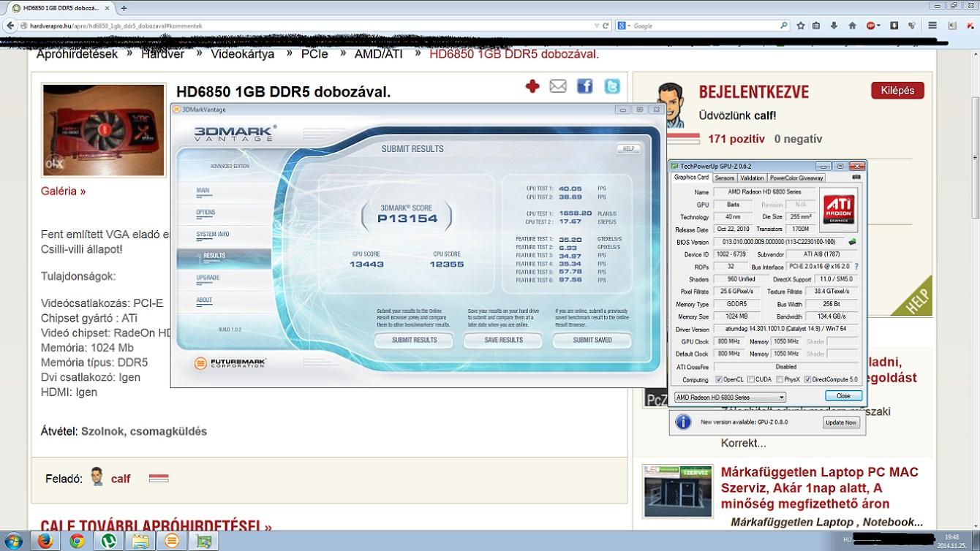The height and width of the screenshot is (551, 980).
Task: Open ABOUT section in 3DMark Vantage
Action: tap(204, 300)
